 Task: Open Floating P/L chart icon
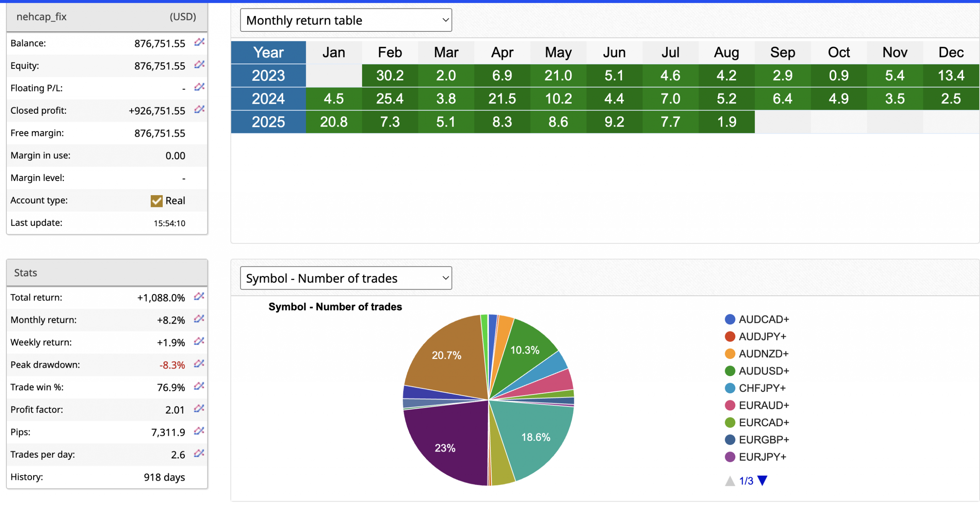(x=199, y=87)
